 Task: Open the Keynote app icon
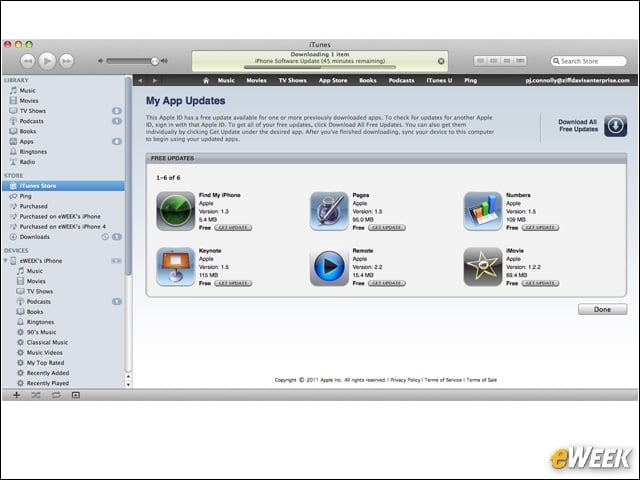176,267
